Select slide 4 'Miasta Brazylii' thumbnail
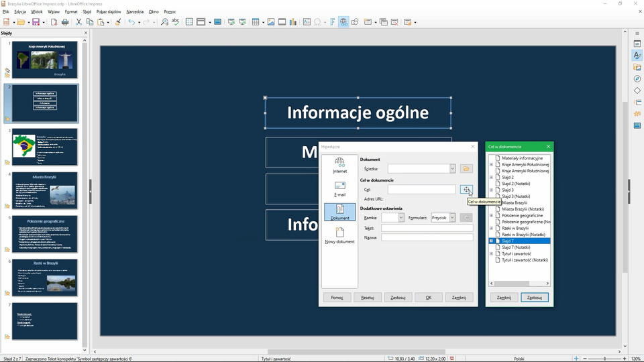This screenshot has width=644, height=362. 44,190
